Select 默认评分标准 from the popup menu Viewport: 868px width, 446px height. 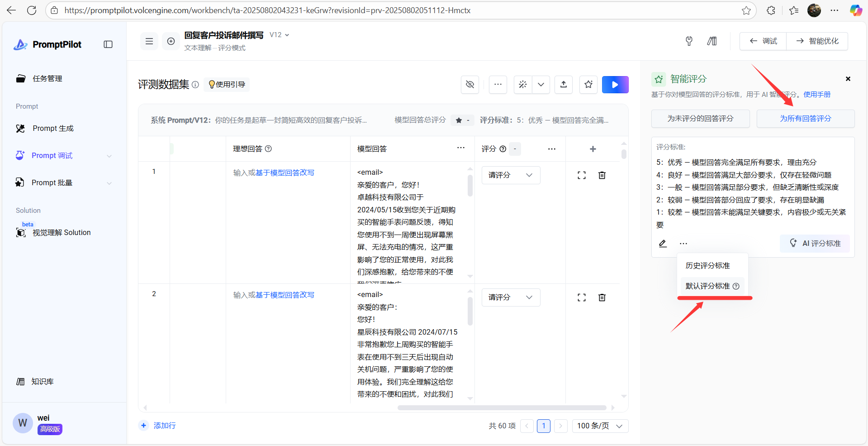(x=707, y=286)
